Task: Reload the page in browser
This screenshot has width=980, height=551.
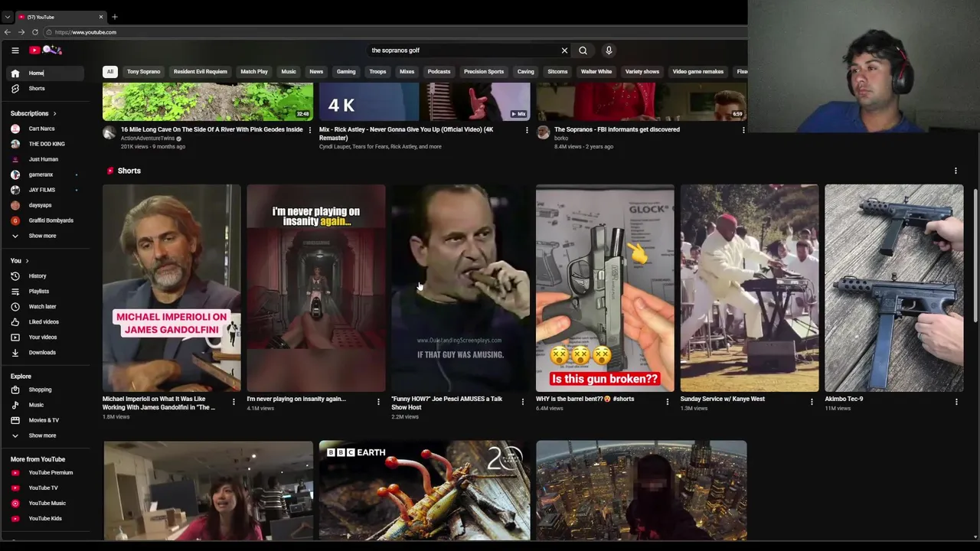Action: pos(35,32)
